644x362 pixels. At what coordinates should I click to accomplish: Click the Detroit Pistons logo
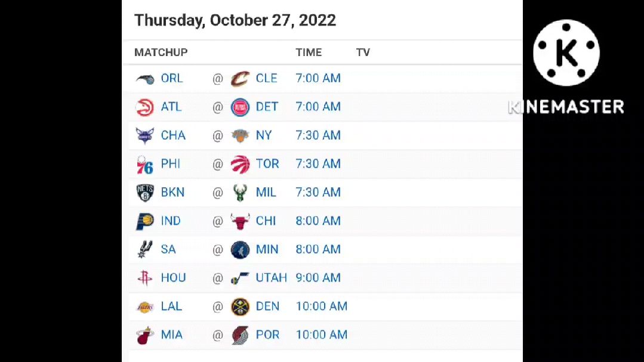[x=240, y=107]
